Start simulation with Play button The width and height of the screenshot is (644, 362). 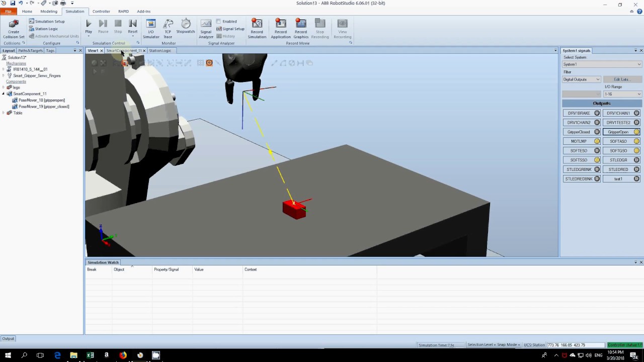point(89,24)
